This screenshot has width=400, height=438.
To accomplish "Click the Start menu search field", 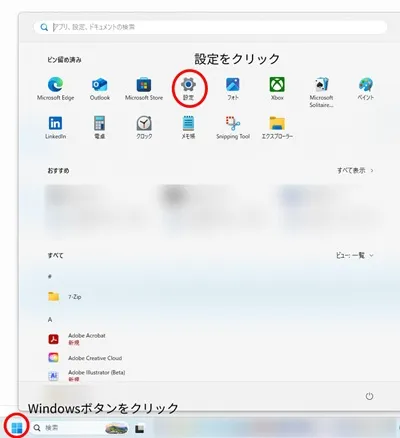I will coord(210,27).
